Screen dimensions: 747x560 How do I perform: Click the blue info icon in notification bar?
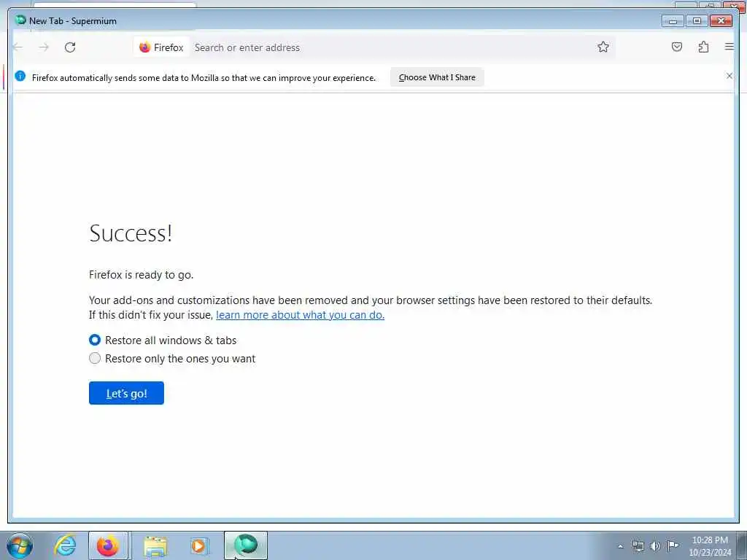(x=20, y=76)
